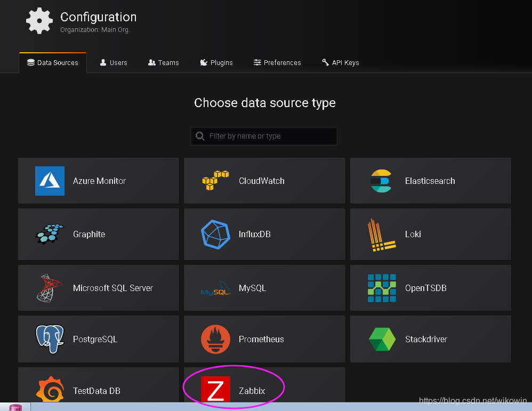The width and height of the screenshot is (532, 411).
Task: Click the Prometheus torch icon
Action: [215, 339]
